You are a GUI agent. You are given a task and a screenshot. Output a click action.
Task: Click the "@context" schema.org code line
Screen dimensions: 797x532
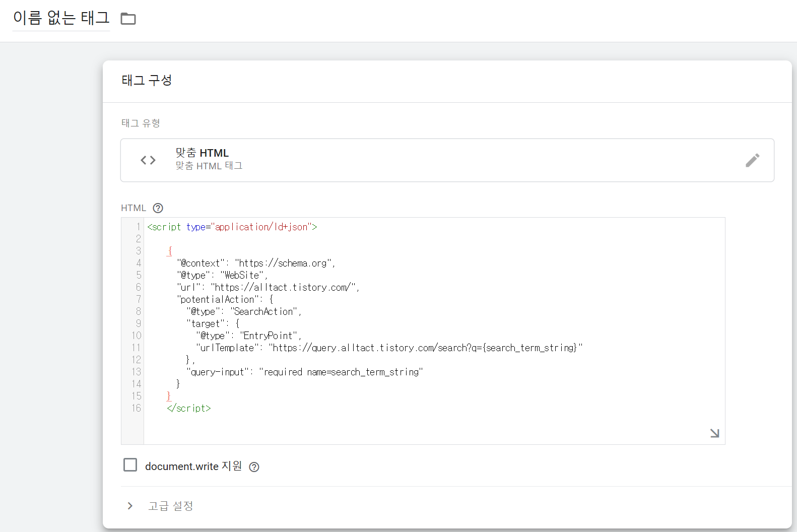(x=256, y=263)
